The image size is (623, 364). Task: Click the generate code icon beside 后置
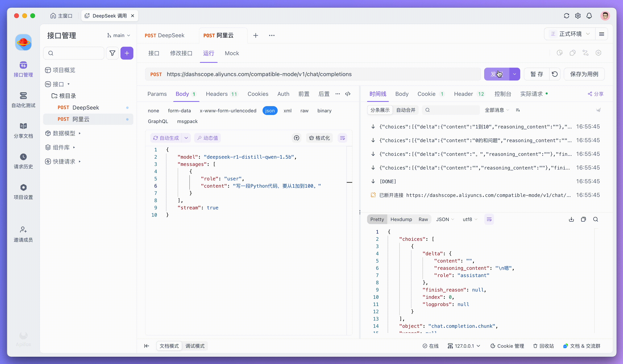tap(348, 94)
